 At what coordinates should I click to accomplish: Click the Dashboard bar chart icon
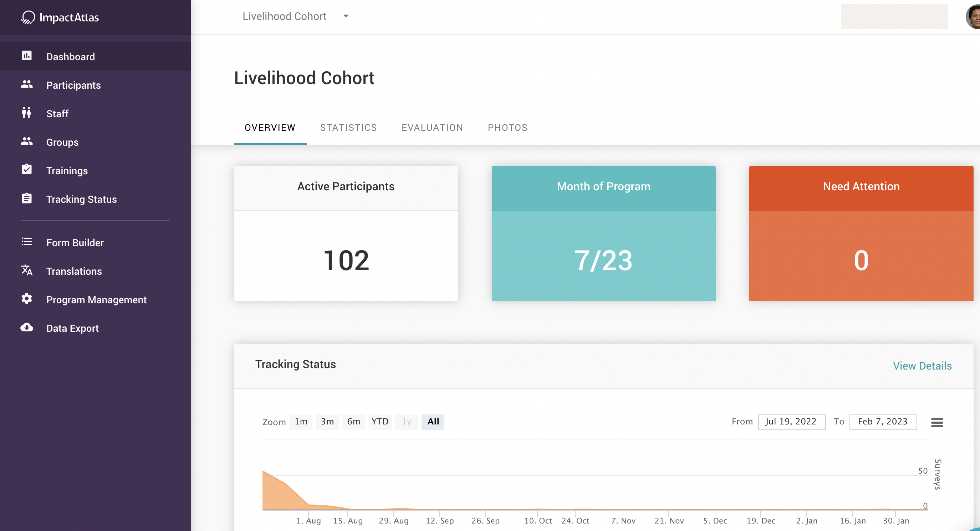(27, 56)
